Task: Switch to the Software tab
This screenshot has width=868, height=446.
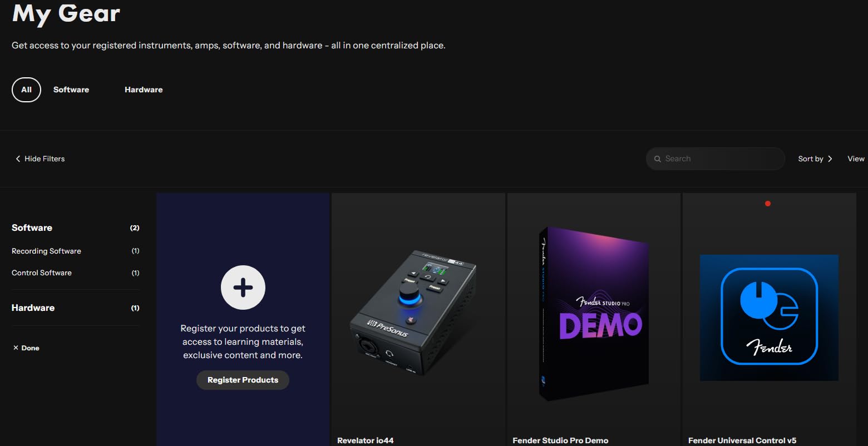Action: [x=71, y=90]
